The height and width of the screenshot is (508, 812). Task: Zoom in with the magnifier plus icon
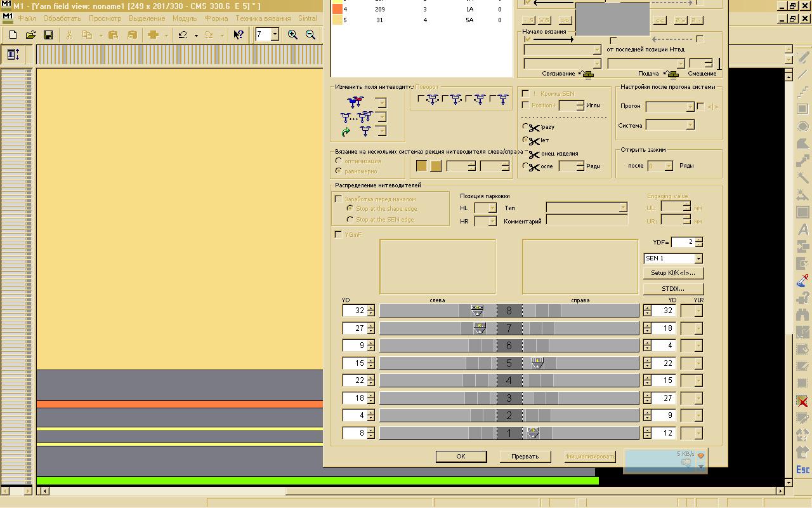(x=292, y=35)
